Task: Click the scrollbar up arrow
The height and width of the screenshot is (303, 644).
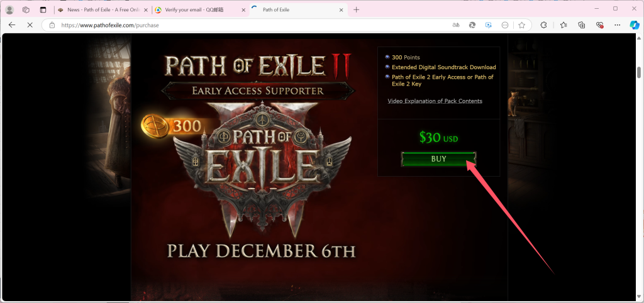Action: pyautogui.click(x=639, y=37)
